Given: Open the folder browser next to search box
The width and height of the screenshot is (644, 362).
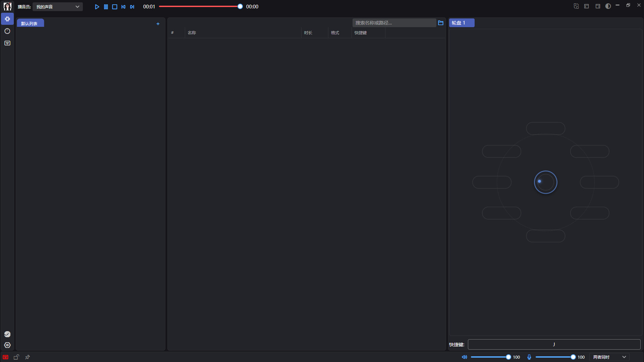Looking at the screenshot, I should (441, 23).
